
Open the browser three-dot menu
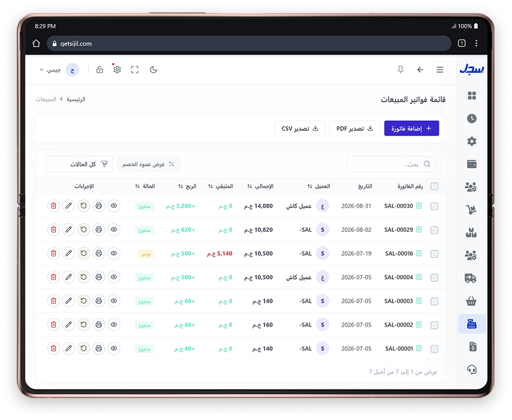click(476, 43)
